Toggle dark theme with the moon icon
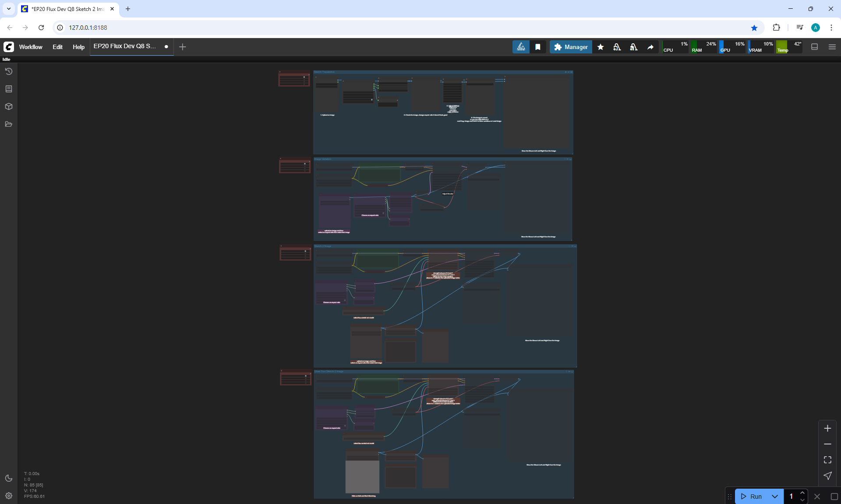The height and width of the screenshot is (504, 841). coord(8,478)
